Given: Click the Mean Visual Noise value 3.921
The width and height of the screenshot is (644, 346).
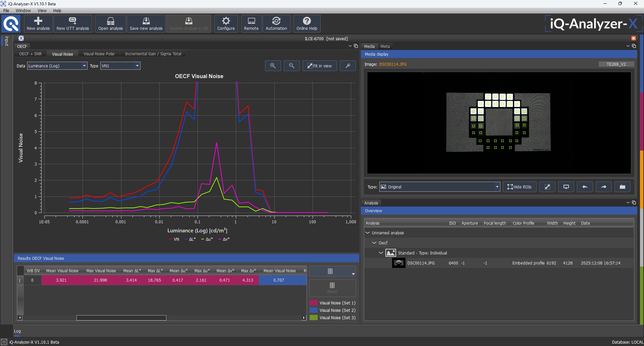Looking at the screenshot, I should (61, 280).
